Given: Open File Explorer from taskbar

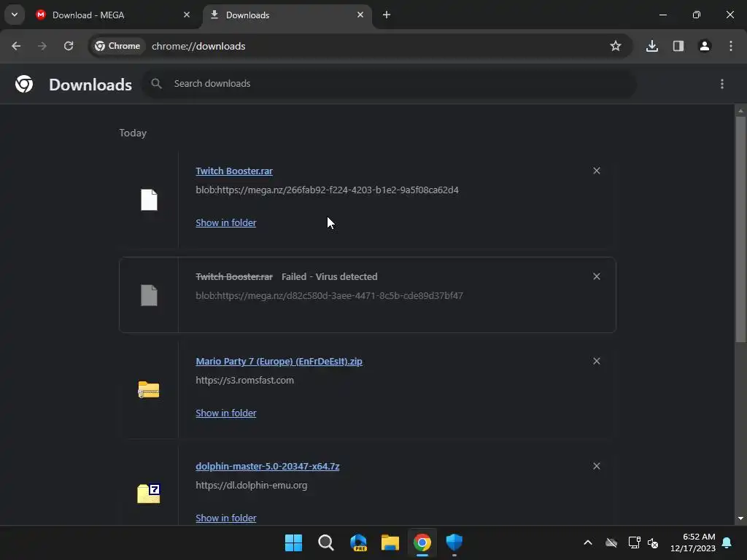Looking at the screenshot, I should pyautogui.click(x=390, y=542).
